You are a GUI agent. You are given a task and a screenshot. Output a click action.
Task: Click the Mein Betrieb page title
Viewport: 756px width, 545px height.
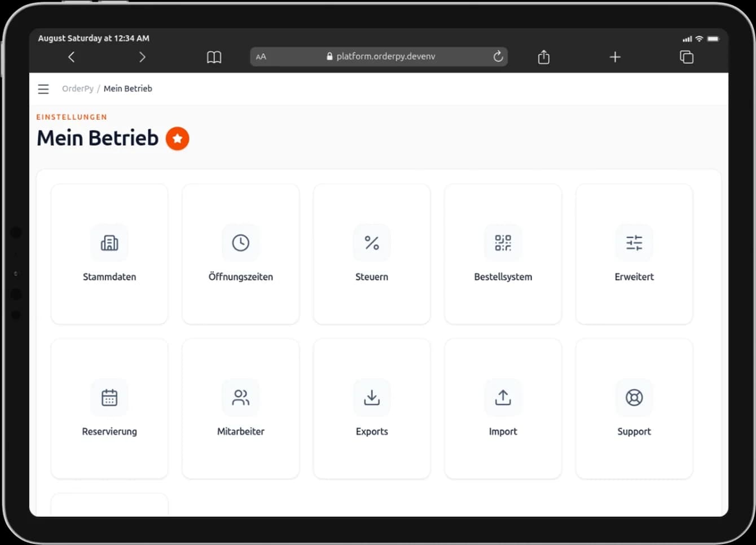pos(98,138)
